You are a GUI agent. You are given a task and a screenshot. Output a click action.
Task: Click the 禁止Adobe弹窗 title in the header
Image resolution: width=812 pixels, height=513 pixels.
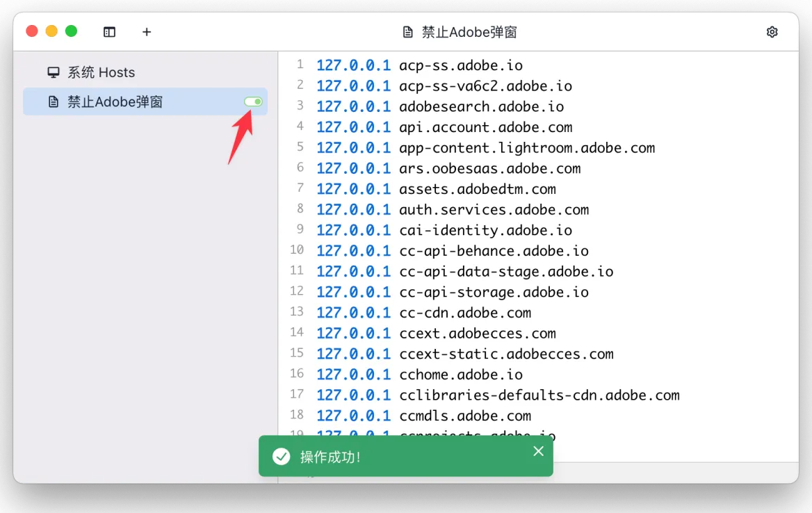pyautogui.click(x=469, y=32)
